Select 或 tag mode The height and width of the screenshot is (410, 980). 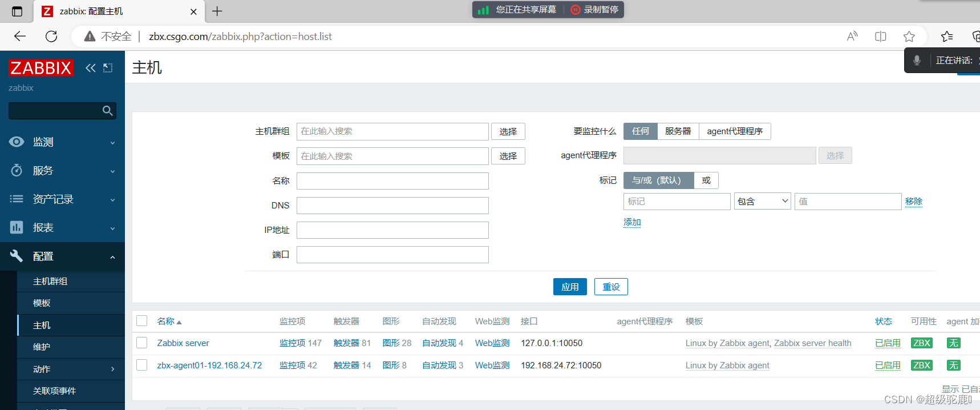pos(706,180)
